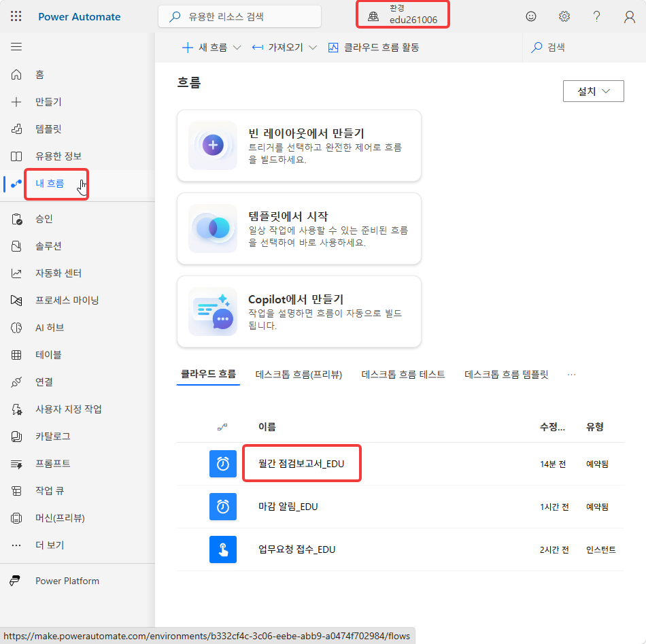Click the Power Platform icon

[x=15, y=581]
